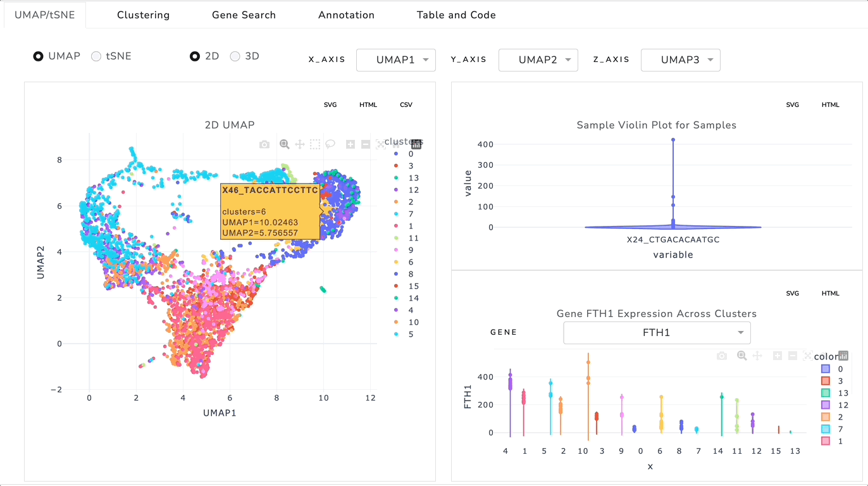Export Sample Violin Plot as SVG
Image resolution: width=868 pixels, height=486 pixels.
(793, 104)
